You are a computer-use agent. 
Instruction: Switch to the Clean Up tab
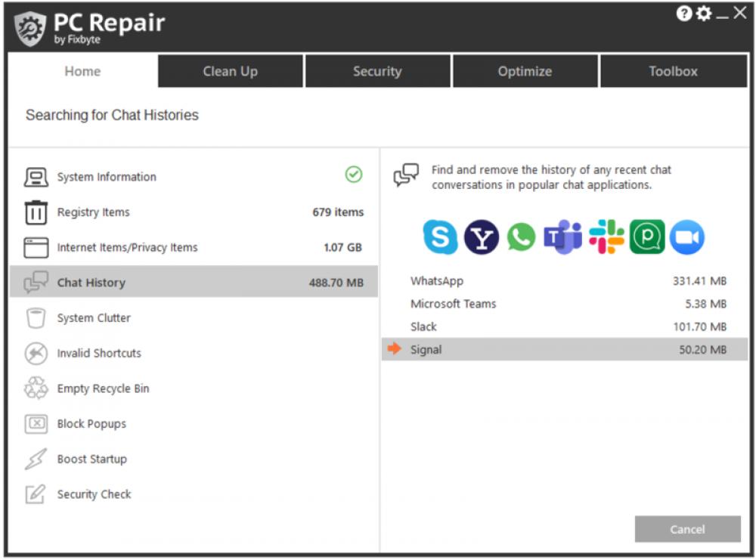click(230, 71)
